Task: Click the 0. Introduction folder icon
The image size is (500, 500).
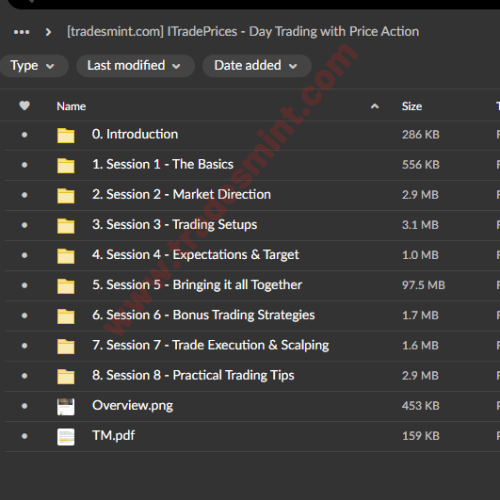Action: (x=66, y=135)
